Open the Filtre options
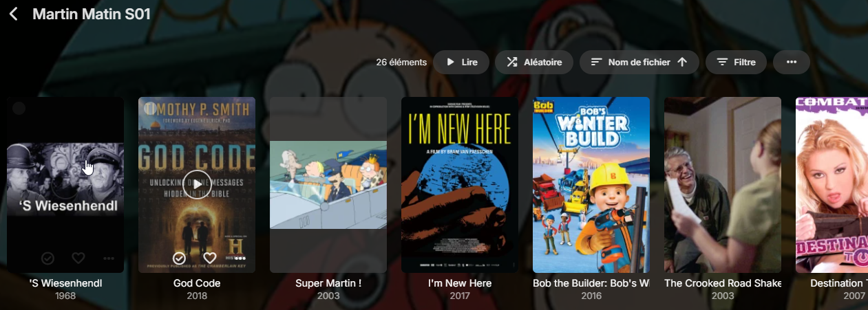 [737, 62]
